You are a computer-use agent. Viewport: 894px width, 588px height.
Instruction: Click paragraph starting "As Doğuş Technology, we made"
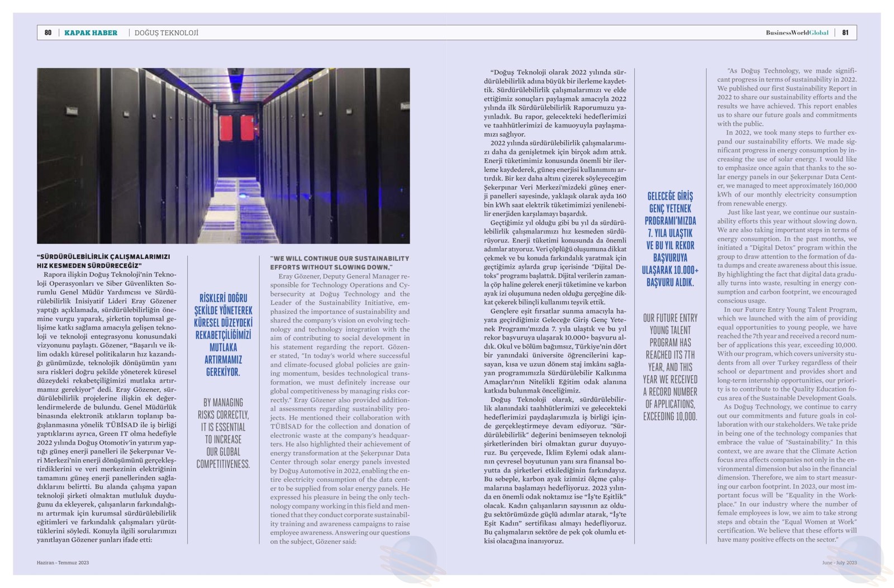click(787, 97)
